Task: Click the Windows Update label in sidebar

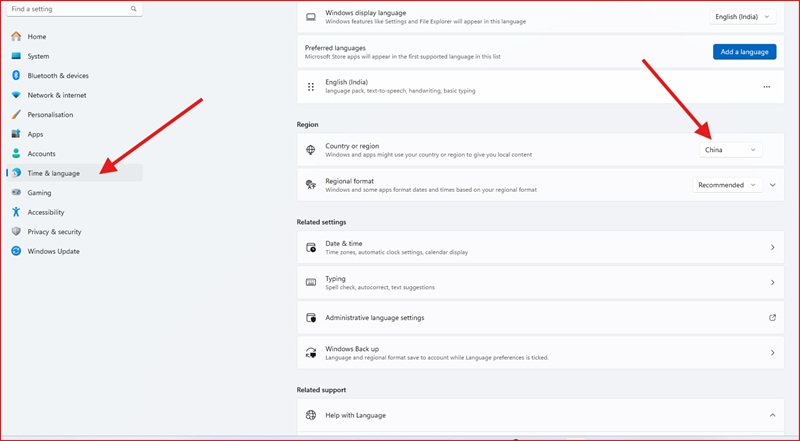Action: click(54, 251)
